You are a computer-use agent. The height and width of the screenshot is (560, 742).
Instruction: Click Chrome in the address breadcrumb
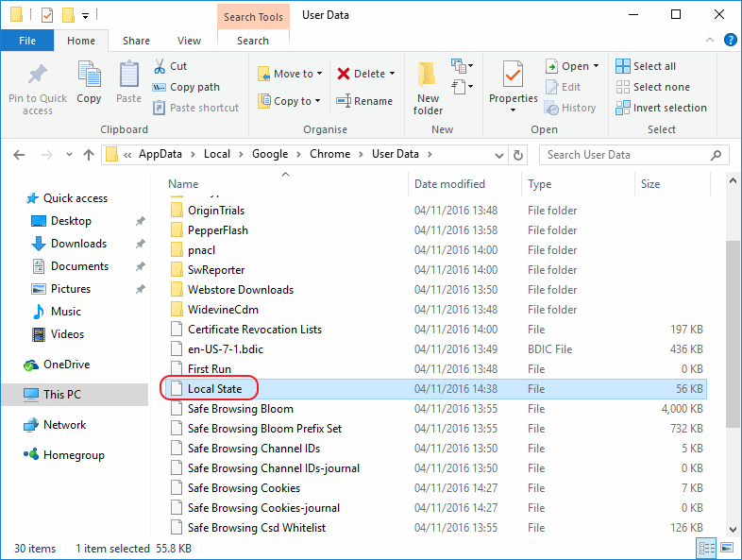coord(329,154)
